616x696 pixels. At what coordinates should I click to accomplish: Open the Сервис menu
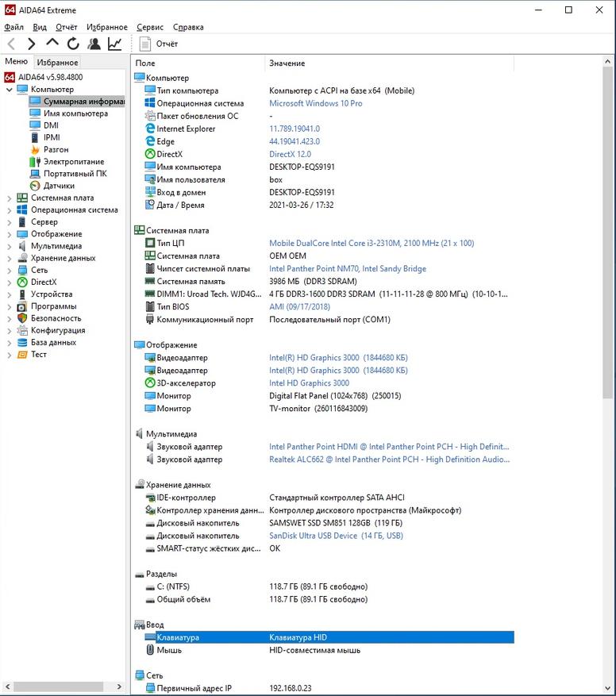click(150, 27)
